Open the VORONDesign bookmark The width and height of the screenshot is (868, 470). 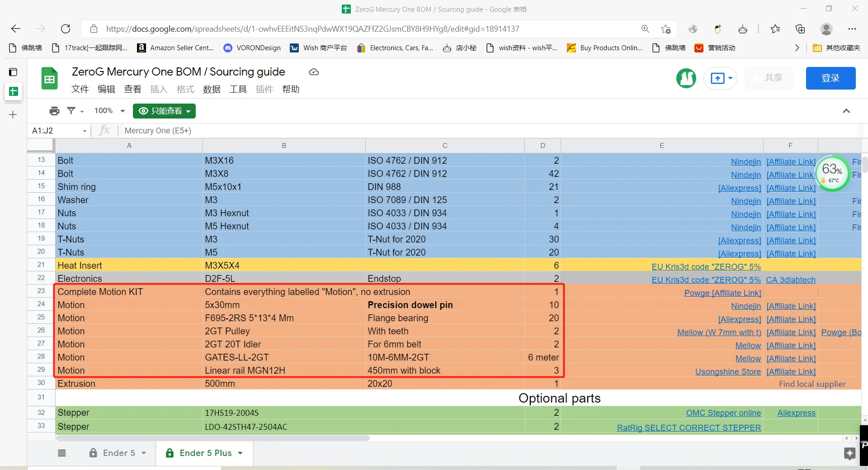tap(252, 48)
